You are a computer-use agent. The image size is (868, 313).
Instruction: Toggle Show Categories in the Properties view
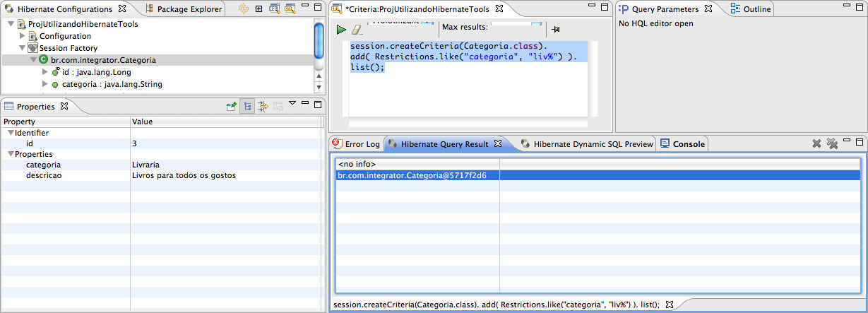point(248,107)
